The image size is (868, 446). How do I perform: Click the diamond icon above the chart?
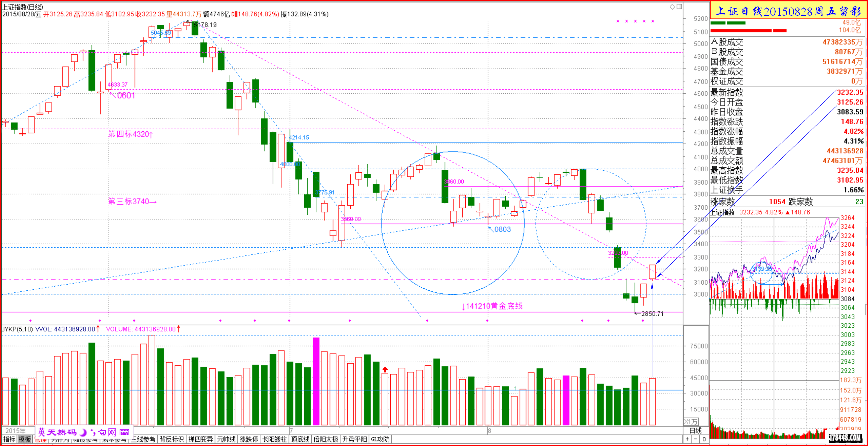[x=672, y=6]
